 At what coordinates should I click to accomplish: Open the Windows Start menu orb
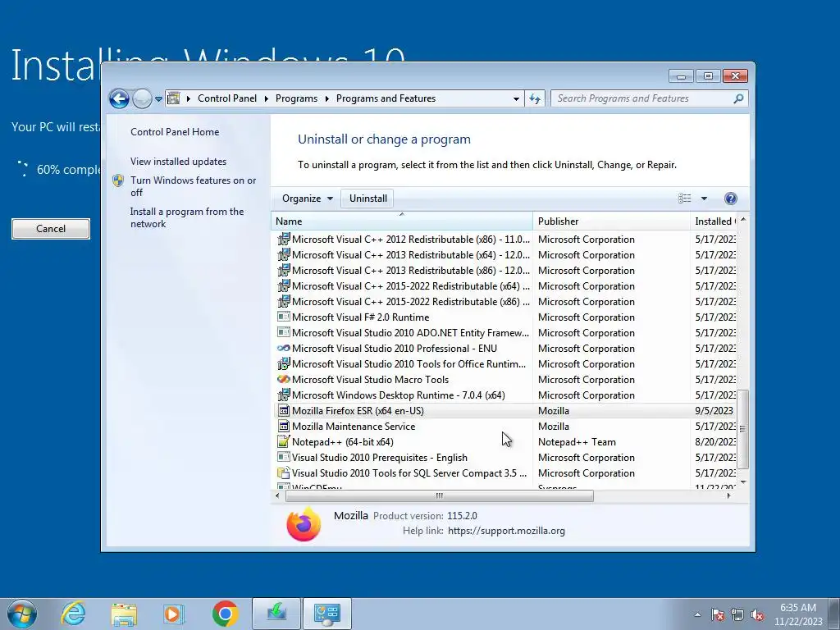[22, 614]
